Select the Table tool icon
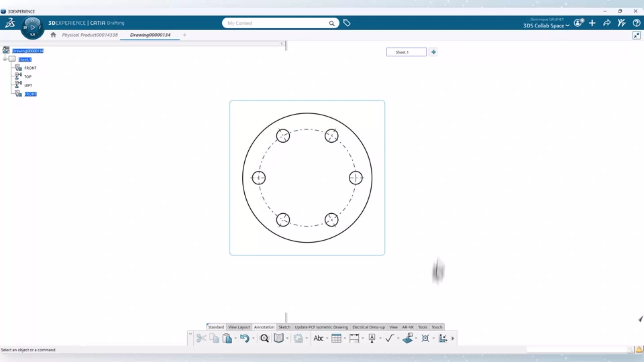The height and width of the screenshot is (362, 644). (336, 338)
